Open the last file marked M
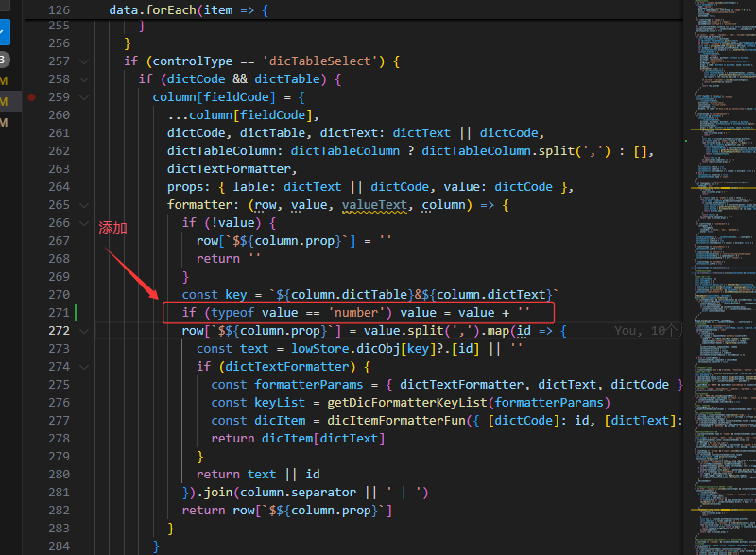Screen dimensions: 756x555 point(4,122)
